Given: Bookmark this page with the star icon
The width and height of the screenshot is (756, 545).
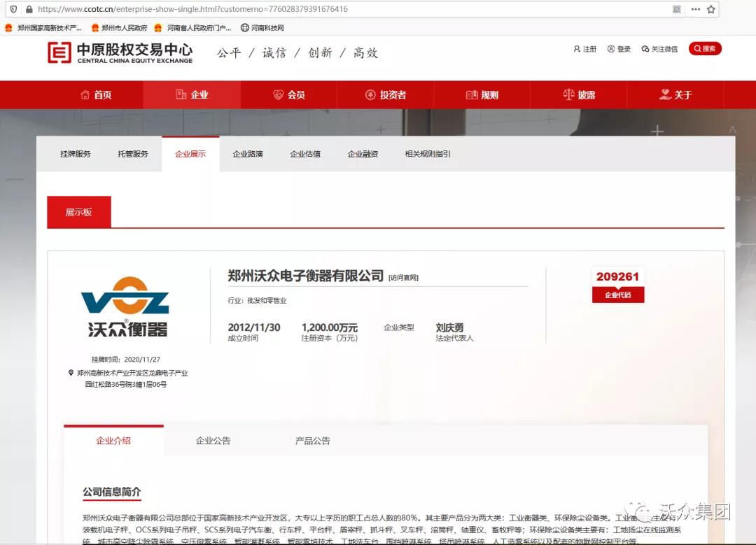Looking at the screenshot, I should point(711,9).
